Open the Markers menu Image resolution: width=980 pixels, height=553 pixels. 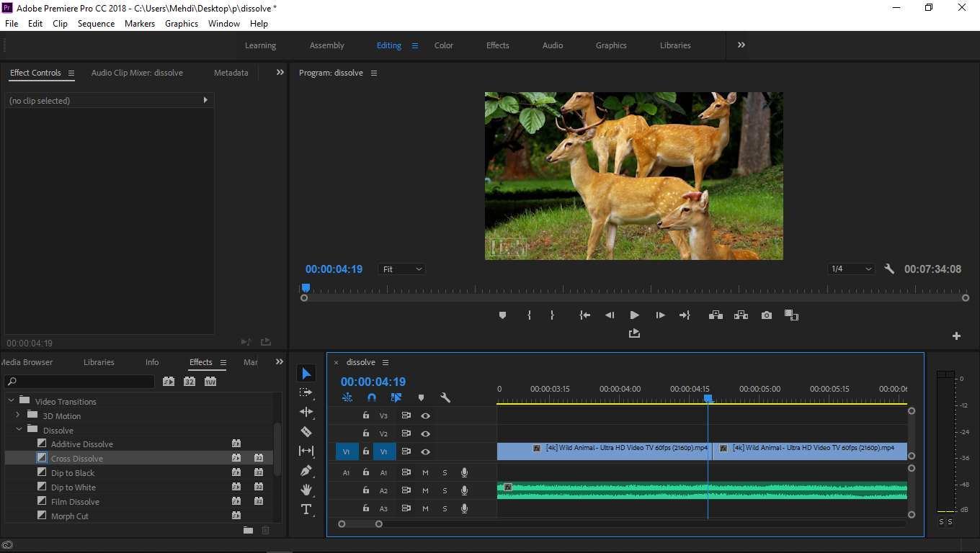[x=140, y=23]
